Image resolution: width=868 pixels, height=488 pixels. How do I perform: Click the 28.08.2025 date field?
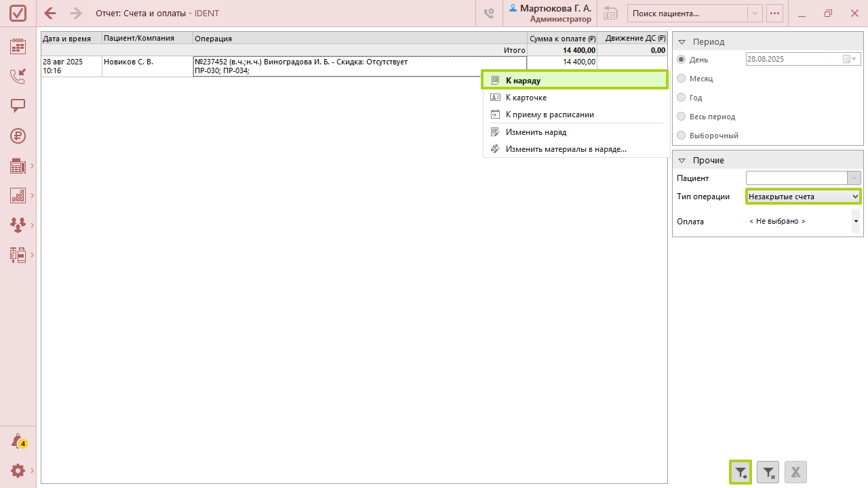tap(794, 60)
